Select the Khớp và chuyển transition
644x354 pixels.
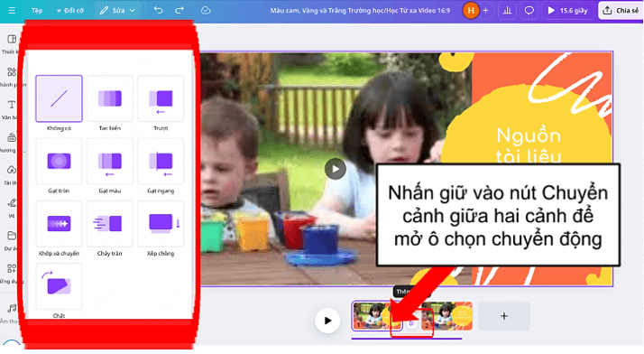click(x=59, y=224)
